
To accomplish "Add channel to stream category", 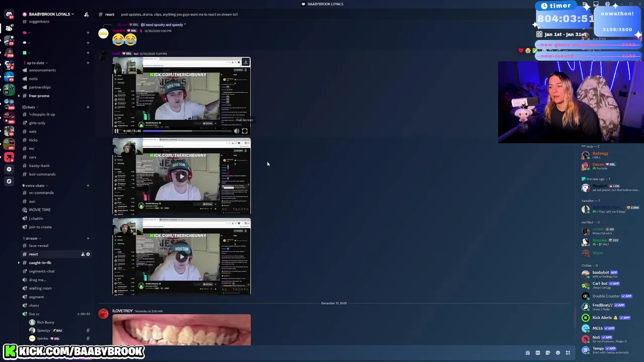I will (x=88, y=238).
